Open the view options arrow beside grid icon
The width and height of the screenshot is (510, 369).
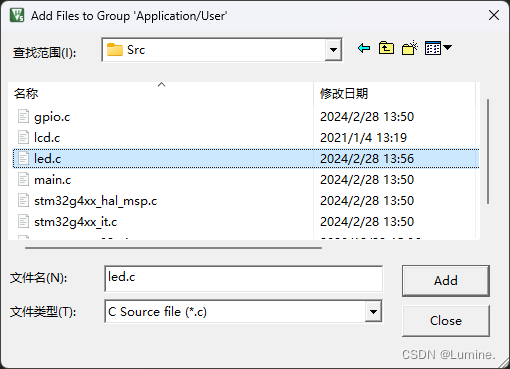pos(447,48)
